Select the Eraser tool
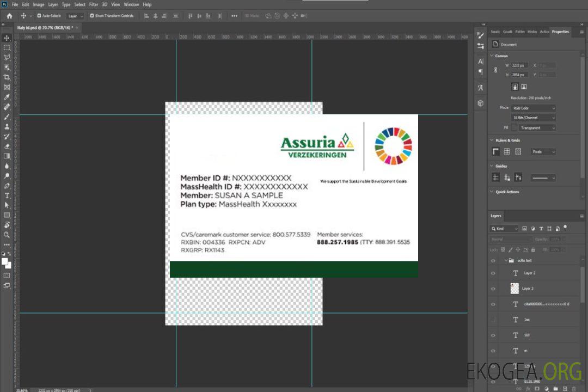Image resolution: width=588 pixels, height=392 pixels. (x=7, y=146)
